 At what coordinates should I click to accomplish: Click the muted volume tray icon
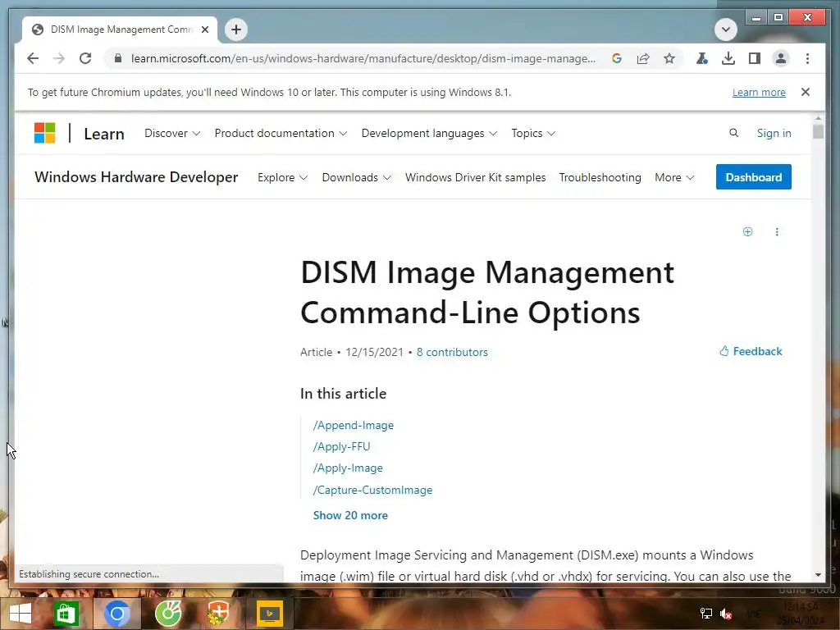coord(726,614)
